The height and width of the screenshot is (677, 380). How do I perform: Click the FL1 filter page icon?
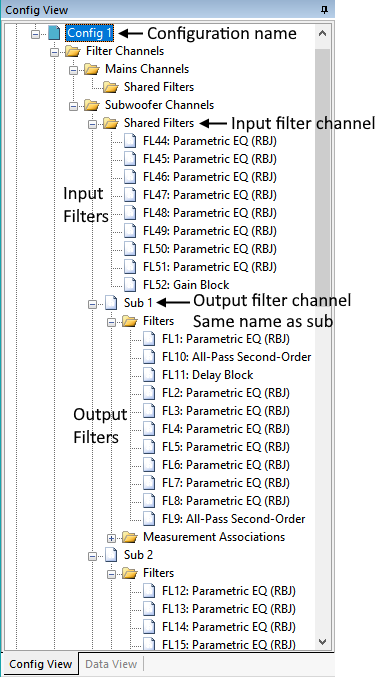[x=149, y=339]
